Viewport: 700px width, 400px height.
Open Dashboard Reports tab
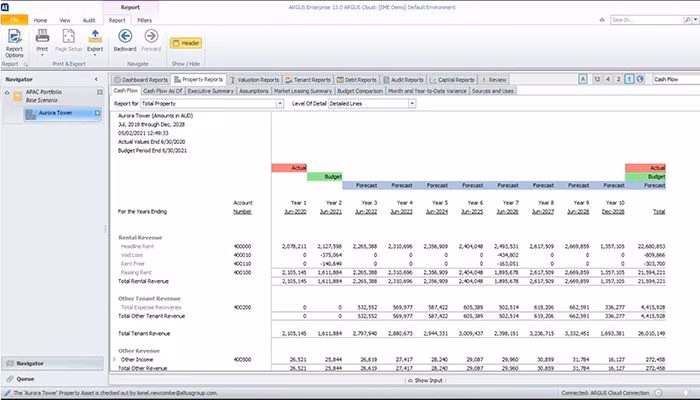(141, 79)
